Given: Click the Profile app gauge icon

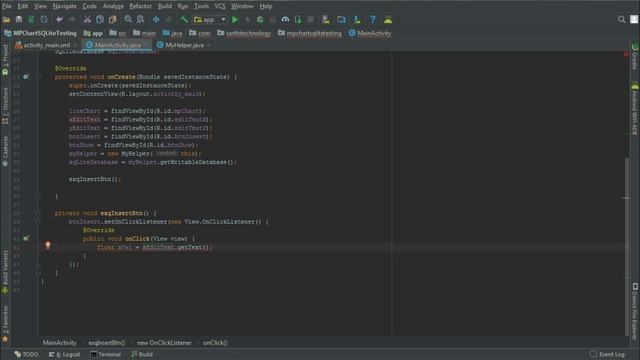Looking at the screenshot, I should coord(285,20).
